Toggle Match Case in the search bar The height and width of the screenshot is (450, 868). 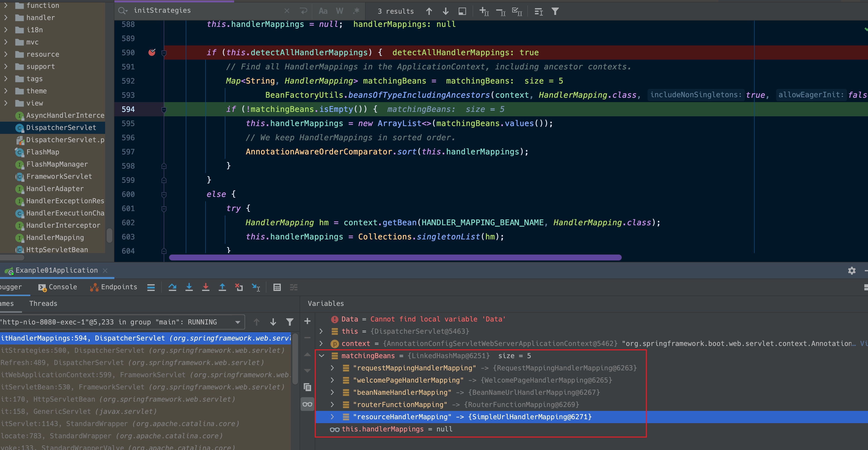[x=323, y=11]
